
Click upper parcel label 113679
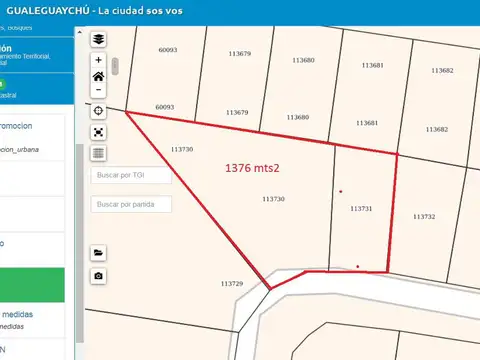[x=240, y=54]
